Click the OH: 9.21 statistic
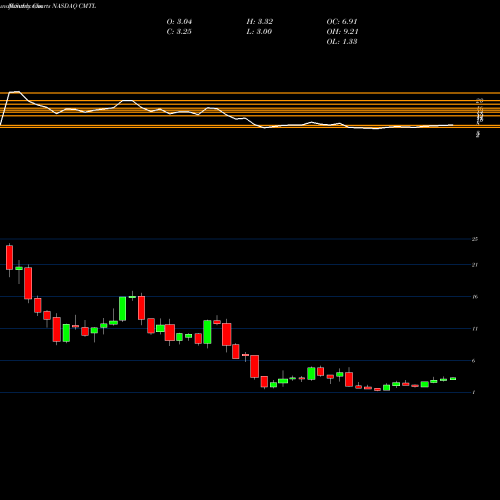500x500 pixels. point(342,32)
